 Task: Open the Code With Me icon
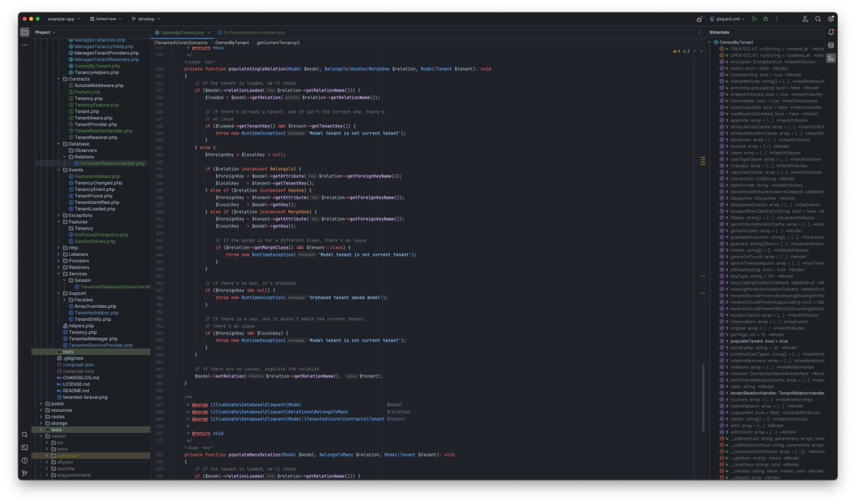coord(805,19)
